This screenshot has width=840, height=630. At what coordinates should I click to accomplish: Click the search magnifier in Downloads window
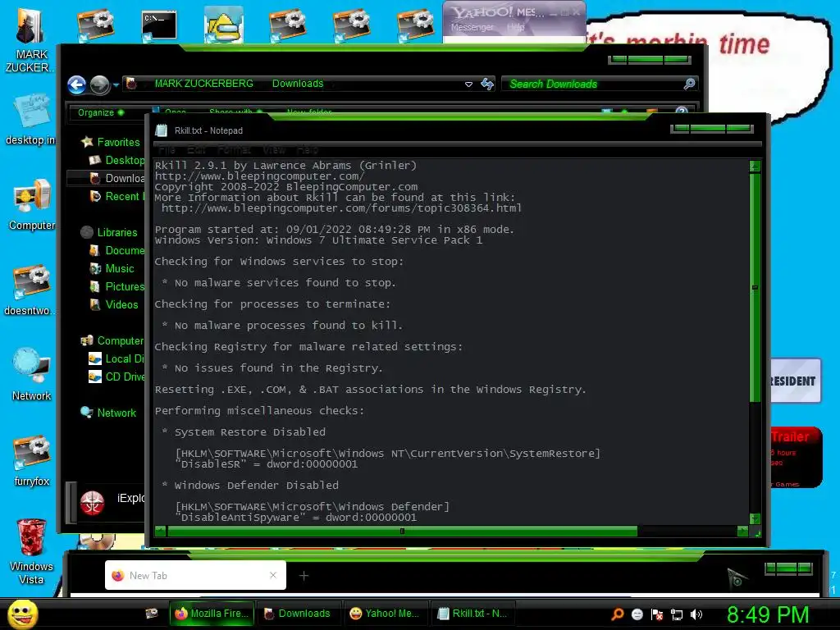689,84
